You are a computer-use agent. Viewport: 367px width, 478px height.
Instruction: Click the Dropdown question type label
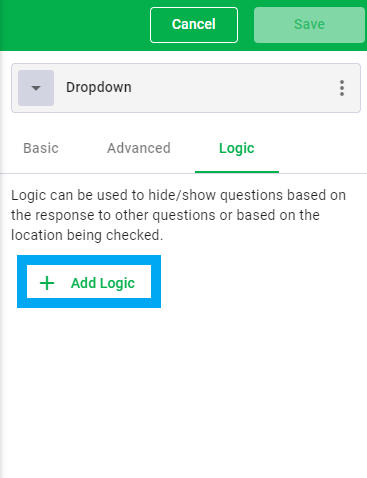point(99,87)
